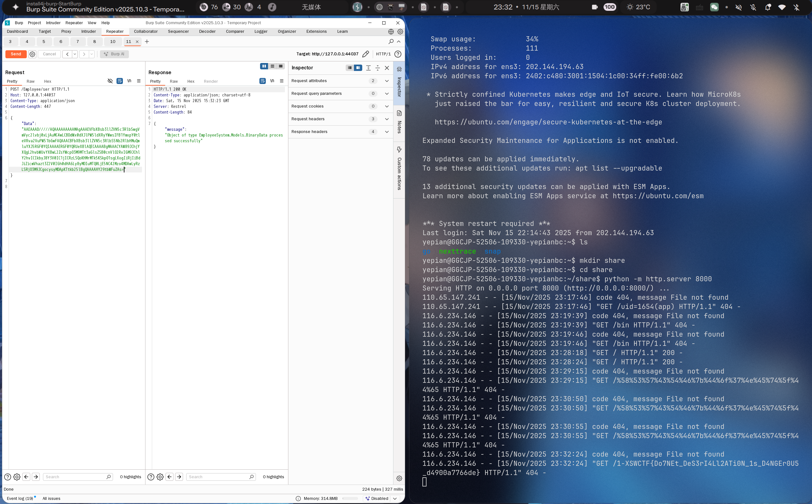Open history back dropdown arrow

(75, 54)
